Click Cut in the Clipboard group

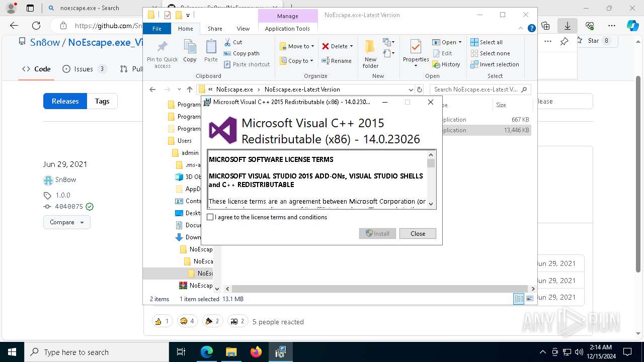pos(233,42)
